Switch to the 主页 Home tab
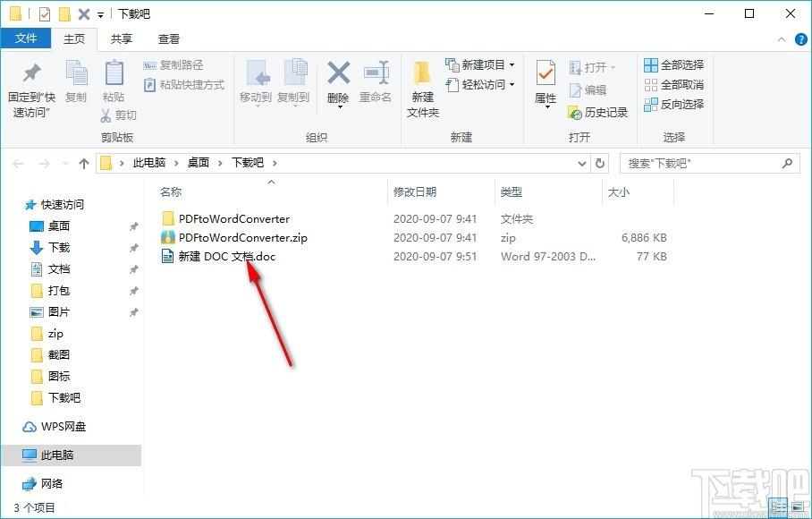 (x=74, y=38)
